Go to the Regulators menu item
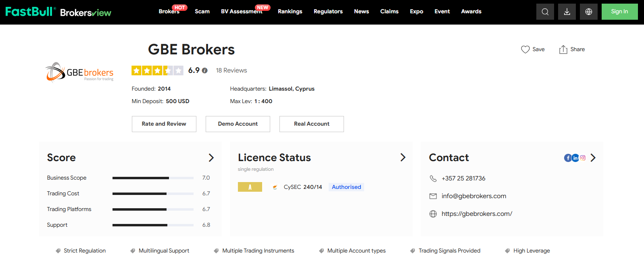 click(x=328, y=12)
